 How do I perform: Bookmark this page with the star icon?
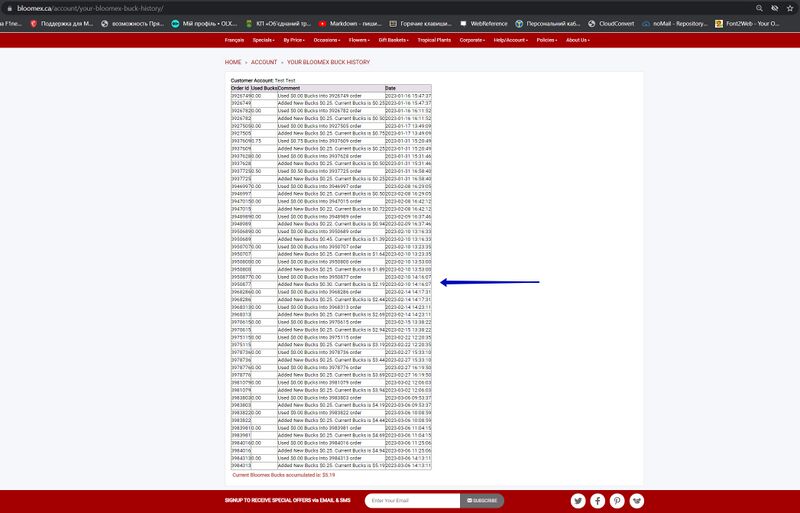coord(790,8)
